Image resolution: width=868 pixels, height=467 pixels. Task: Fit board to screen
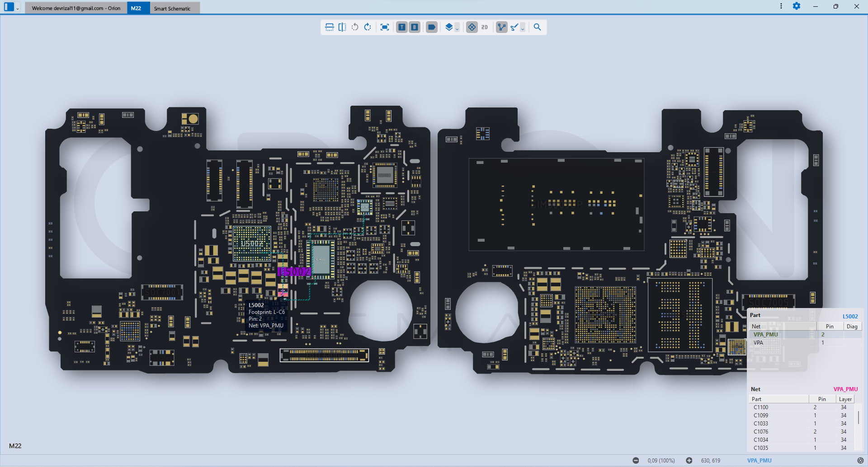(x=385, y=27)
